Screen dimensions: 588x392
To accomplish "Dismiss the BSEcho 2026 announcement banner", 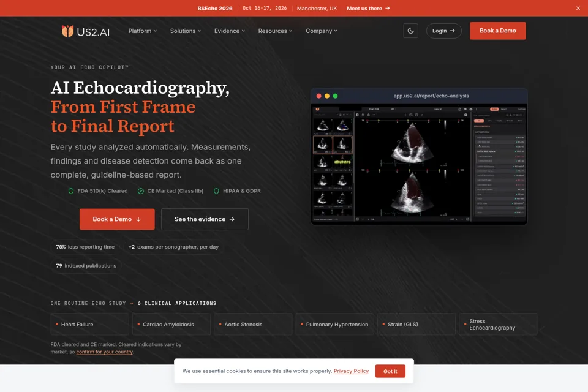I will [578, 8].
